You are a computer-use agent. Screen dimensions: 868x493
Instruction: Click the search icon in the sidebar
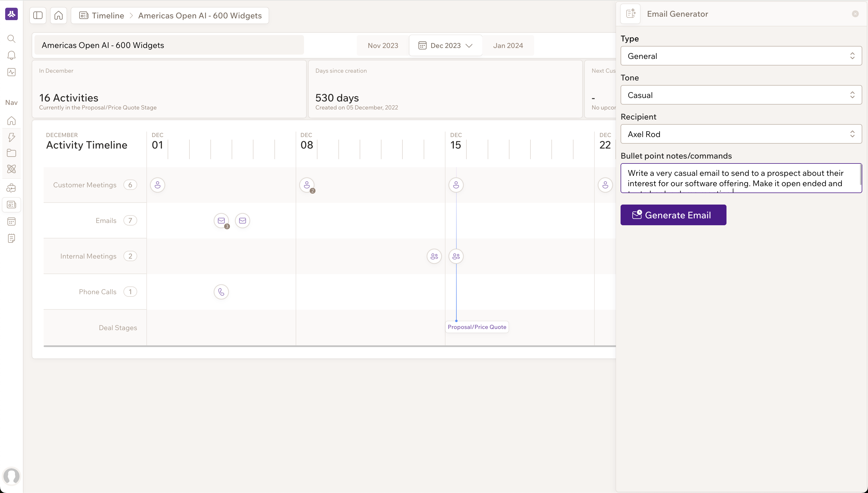pyautogui.click(x=11, y=38)
